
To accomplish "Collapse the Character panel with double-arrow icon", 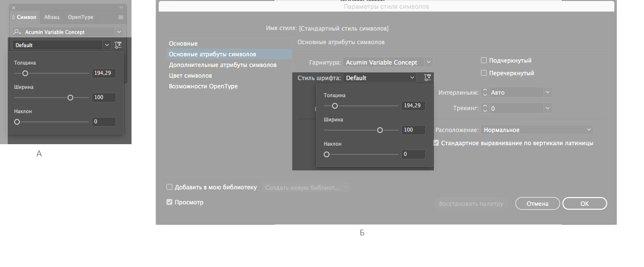I will 121,8.
